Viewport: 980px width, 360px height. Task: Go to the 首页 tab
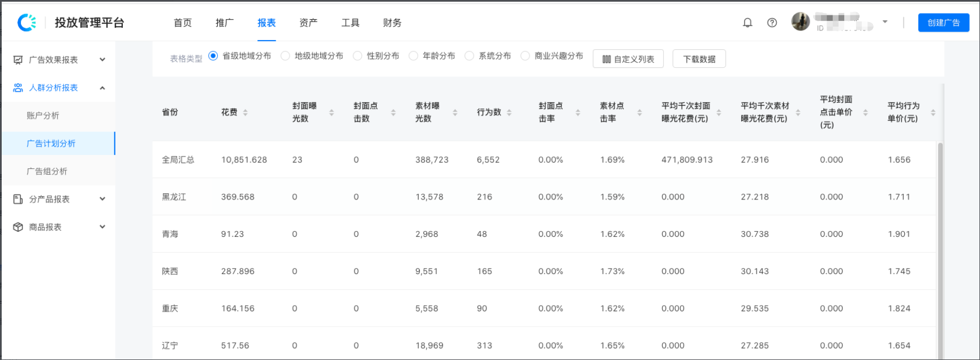[x=183, y=23]
